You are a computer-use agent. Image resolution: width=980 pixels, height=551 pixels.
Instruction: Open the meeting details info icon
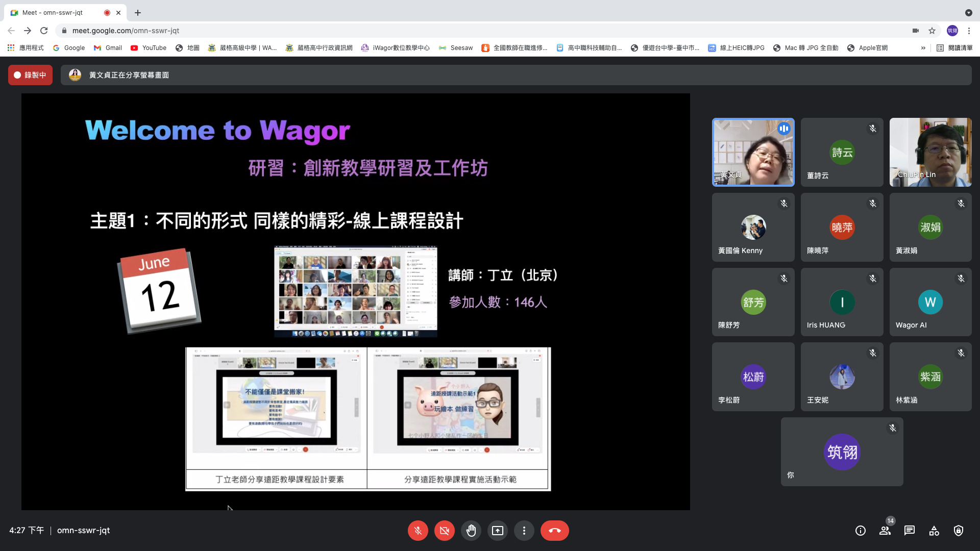coord(861,531)
